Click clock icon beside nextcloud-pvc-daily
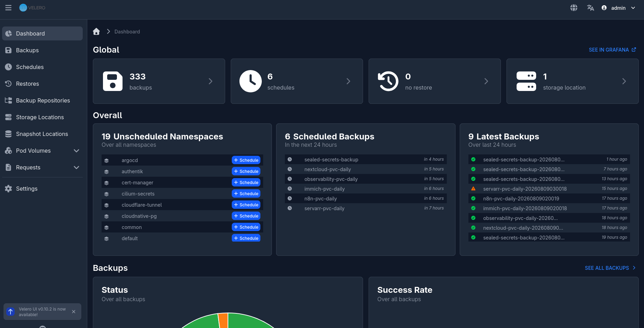This screenshot has height=328, width=644. (x=290, y=169)
